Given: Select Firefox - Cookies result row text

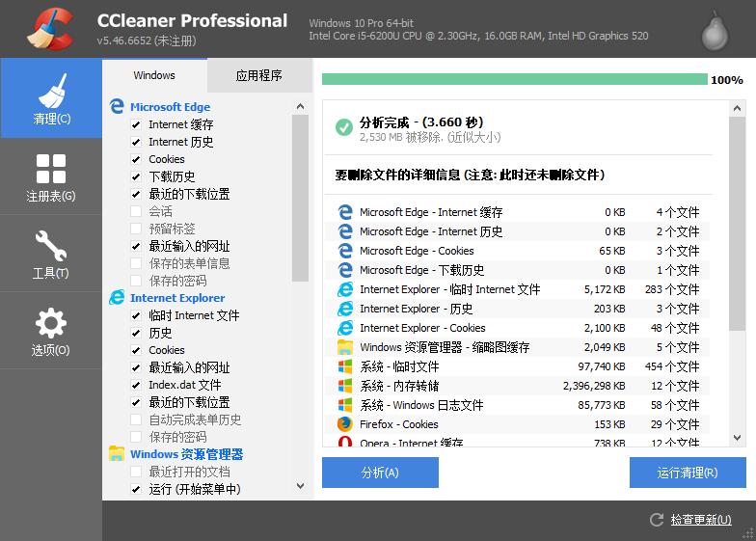Looking at the screenshot, I should coord(399,424).
